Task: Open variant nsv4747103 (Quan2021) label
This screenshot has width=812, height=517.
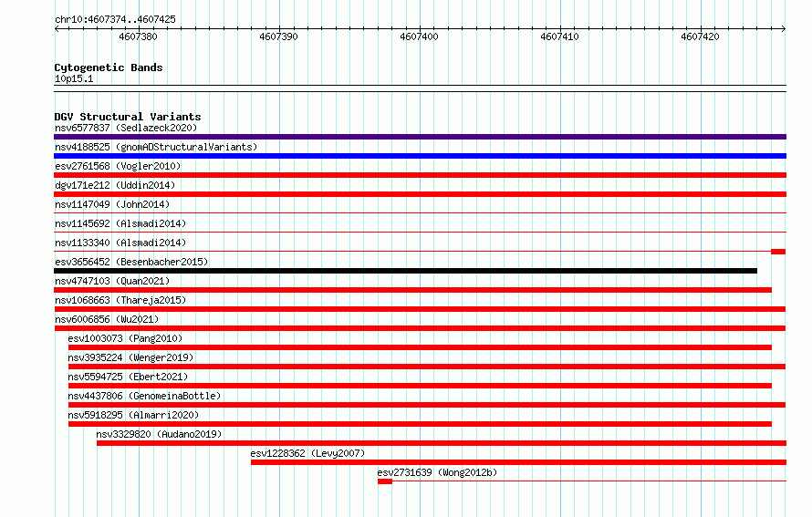Action: pos(112,281)
